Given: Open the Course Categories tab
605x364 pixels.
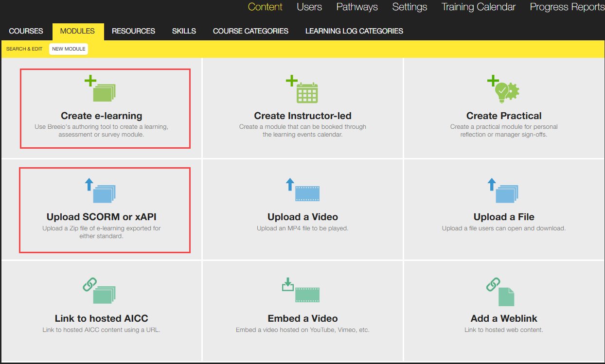Looking at the screenshot, I should coord(250,31).
